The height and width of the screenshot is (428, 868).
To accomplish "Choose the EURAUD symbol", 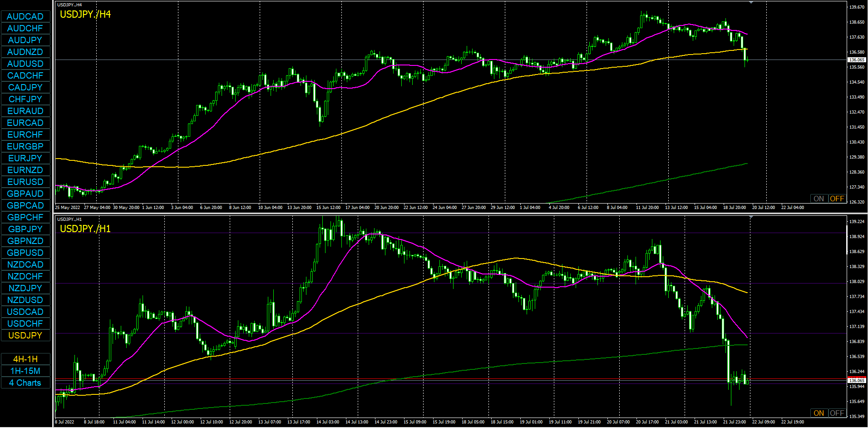I will click(25, 111).
